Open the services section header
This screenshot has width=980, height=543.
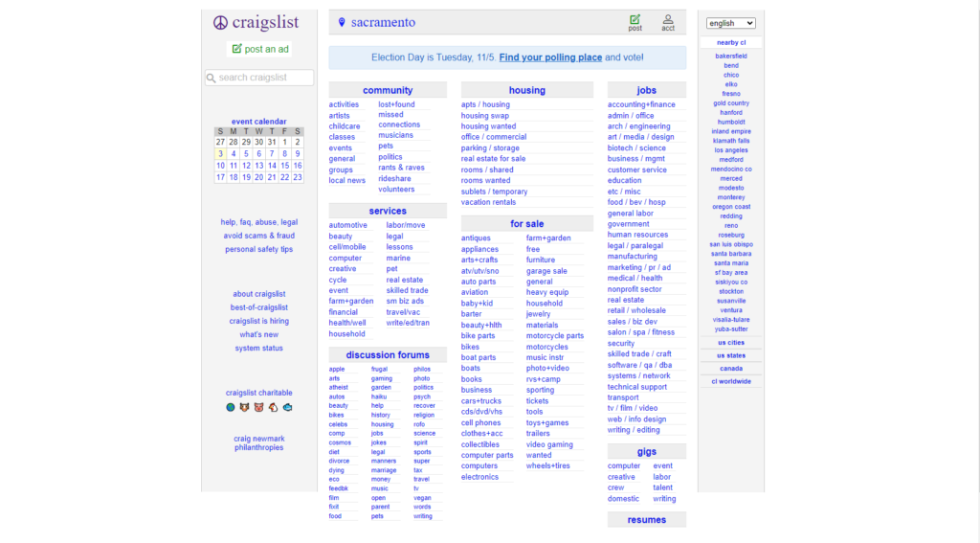click(388, 211)
